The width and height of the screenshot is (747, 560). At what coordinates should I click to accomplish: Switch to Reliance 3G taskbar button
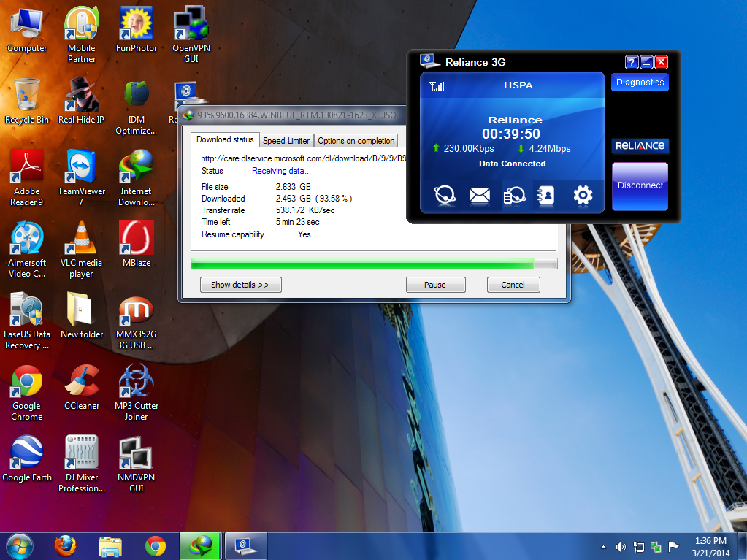click(x=246, y=546)
